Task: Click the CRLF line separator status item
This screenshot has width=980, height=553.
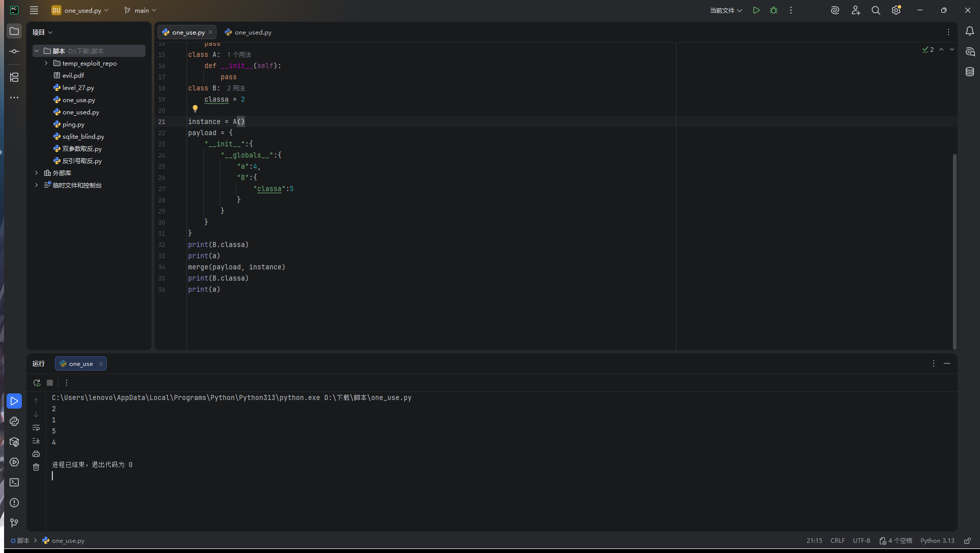Action: (837, 541)
